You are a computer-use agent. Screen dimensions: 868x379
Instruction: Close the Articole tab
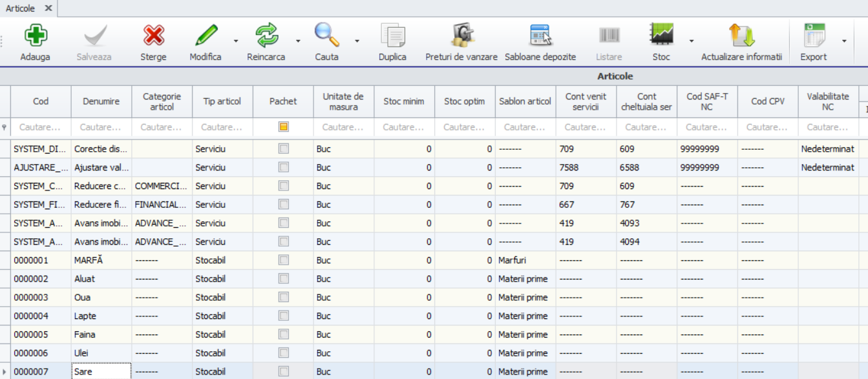click(x=48, y=8)
